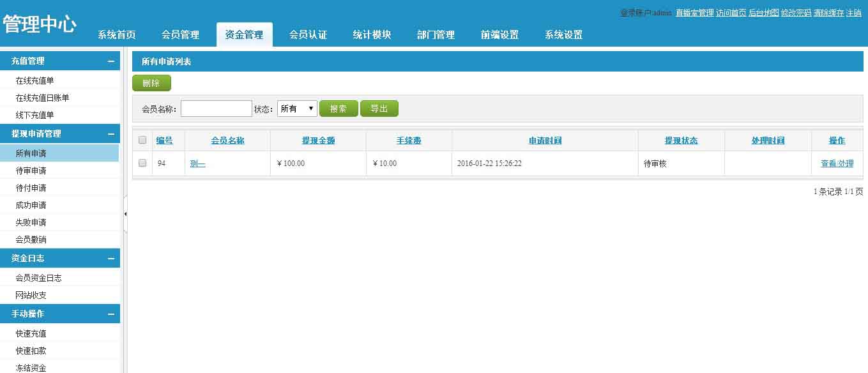The height and width of the screenshot is (373, 868).
Task: Click the 导出 export button
Action: pyautogui.click(x=379, y=109)
